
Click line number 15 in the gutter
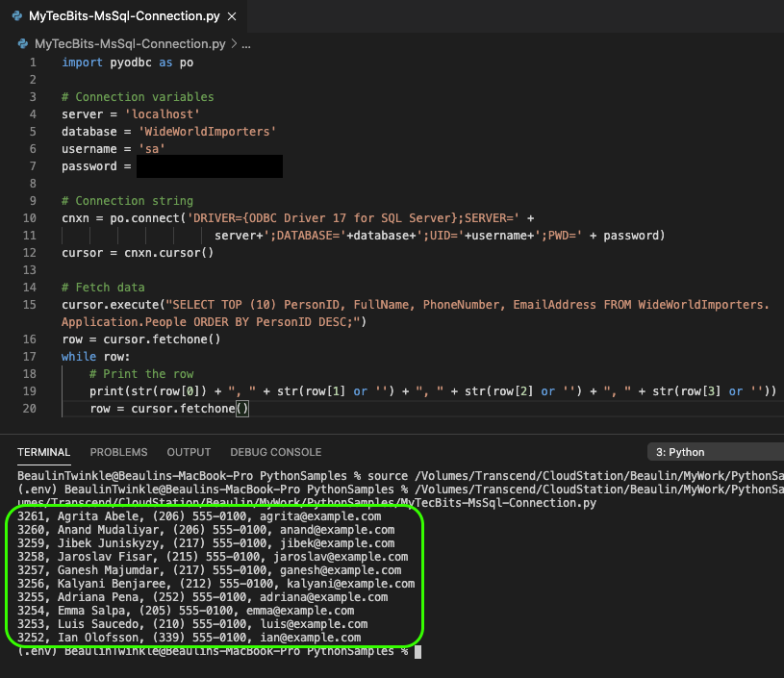click(x=29, y=304)
